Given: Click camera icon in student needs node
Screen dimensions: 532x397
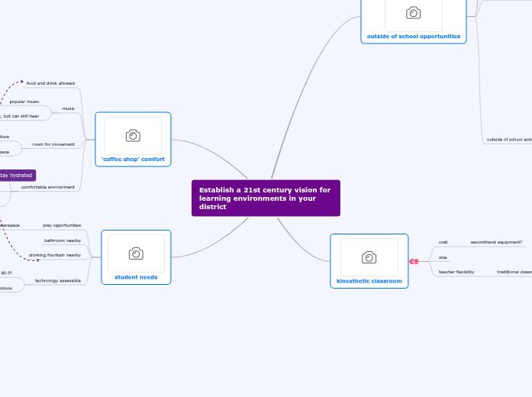Looking at the screenshot, I should (136, 253).
